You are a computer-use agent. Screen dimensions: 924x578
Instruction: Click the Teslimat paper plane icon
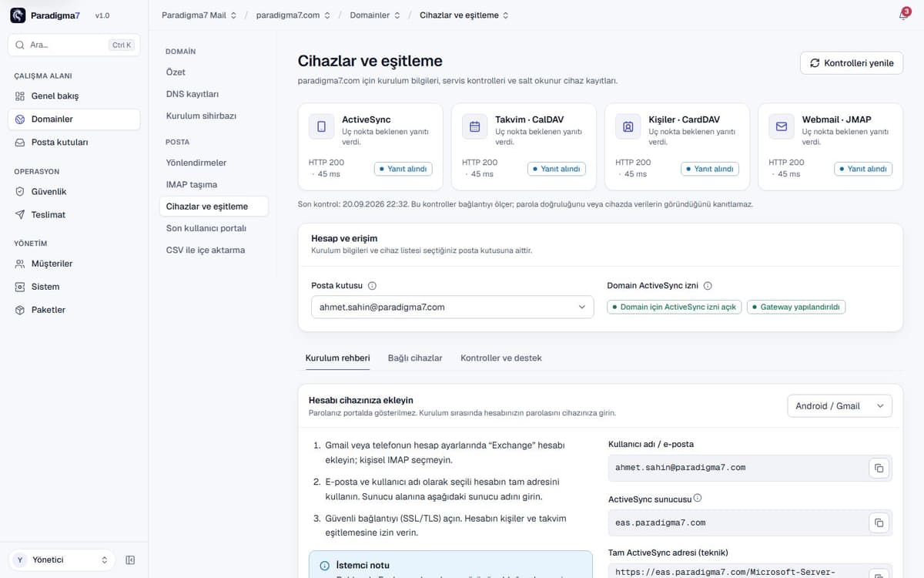click(x=21, y=215)
